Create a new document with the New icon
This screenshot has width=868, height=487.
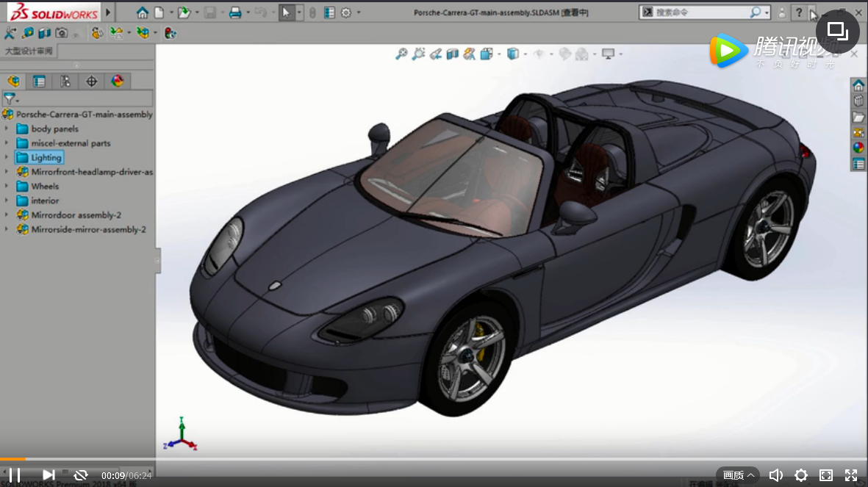pos(159,12)
